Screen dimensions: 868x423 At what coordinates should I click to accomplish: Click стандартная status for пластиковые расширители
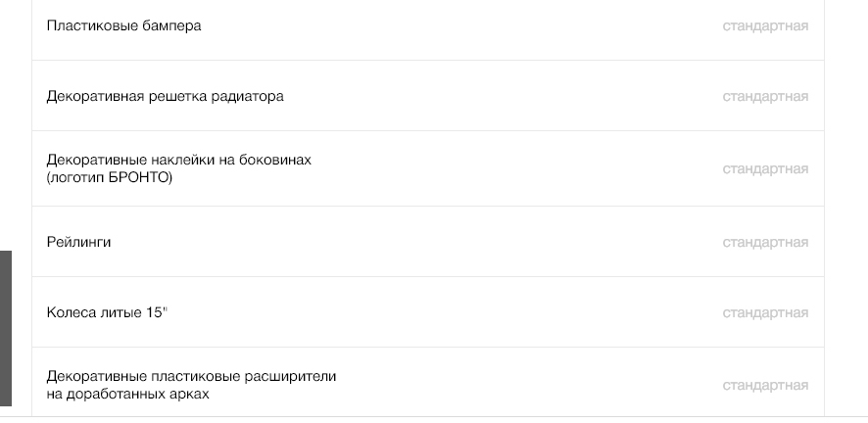click(x=765, y=385)
